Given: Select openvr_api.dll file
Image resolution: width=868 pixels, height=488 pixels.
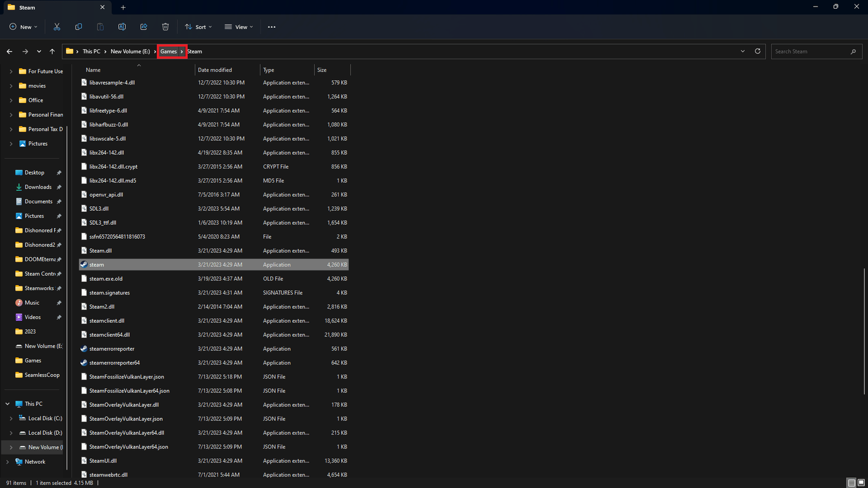Looking at the screenshot, I should [214, 195].
